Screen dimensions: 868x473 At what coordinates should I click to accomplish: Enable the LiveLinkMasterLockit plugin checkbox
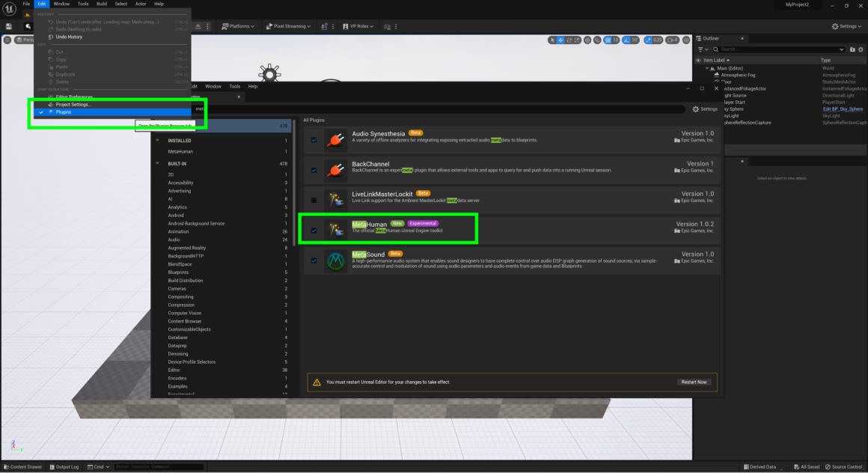(x=314, y=200)
